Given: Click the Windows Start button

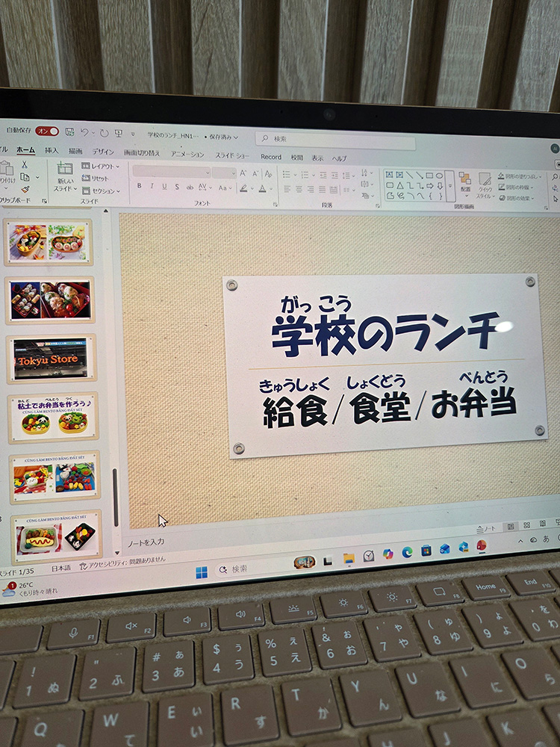Looking at the screenshot, I should click(x=202, y=572).
